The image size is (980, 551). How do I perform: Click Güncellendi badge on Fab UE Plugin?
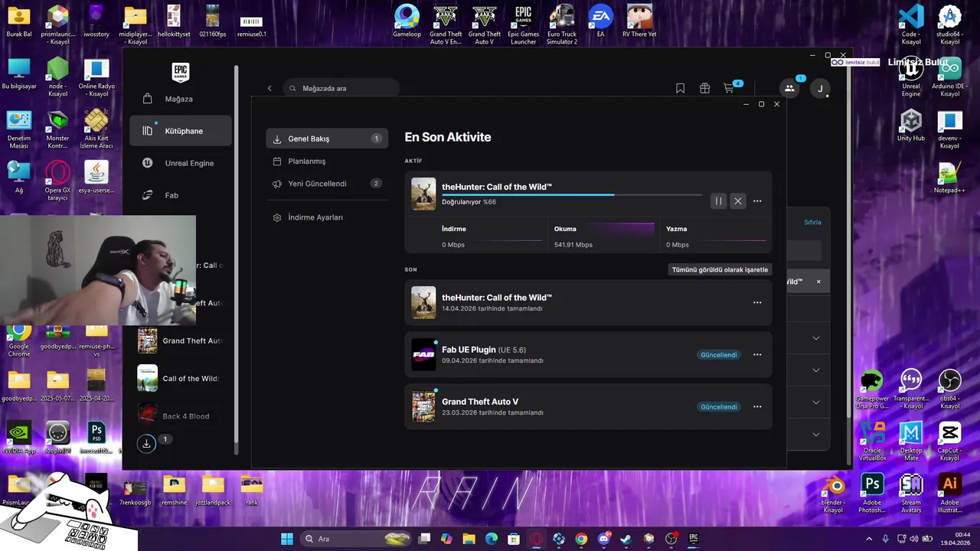tap(719, 354)
